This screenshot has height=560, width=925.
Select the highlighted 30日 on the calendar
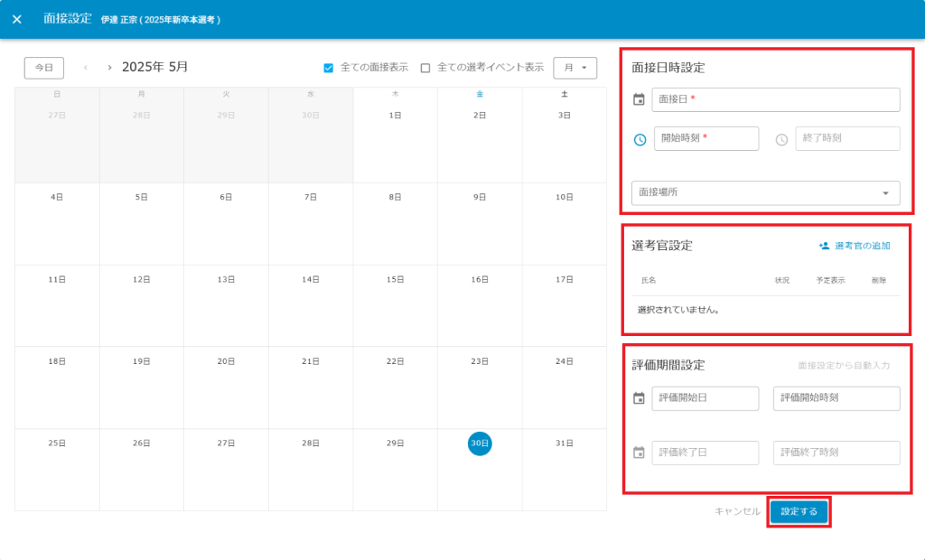pyautogui.click(x=480, y=443)
